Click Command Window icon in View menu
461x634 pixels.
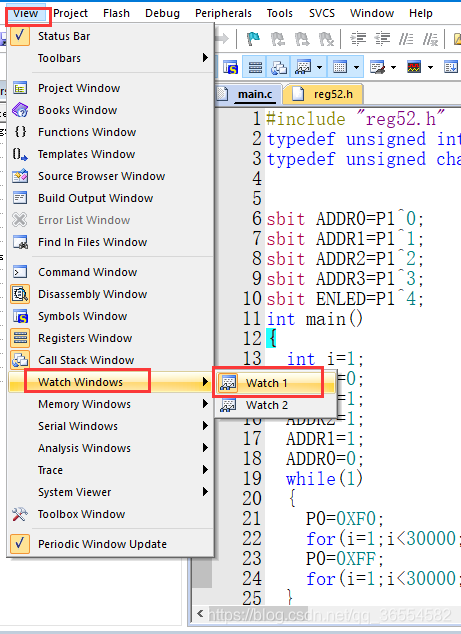pos(20,272)
